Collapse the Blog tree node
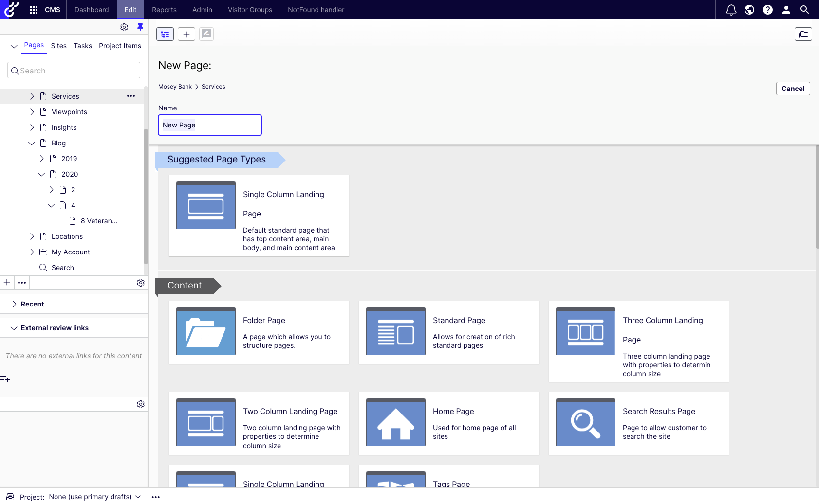The width and height of the screenshot is (819, 504). pyautogui.click(x=32, y=143)
